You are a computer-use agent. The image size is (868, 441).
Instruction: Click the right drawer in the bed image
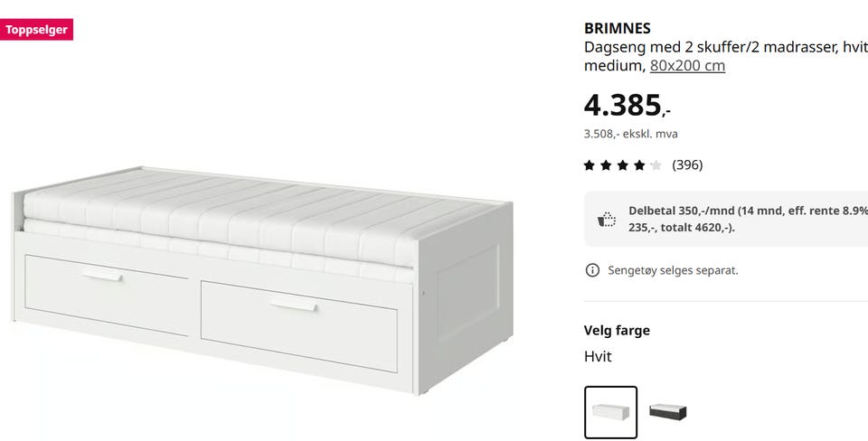coord(299,326)
